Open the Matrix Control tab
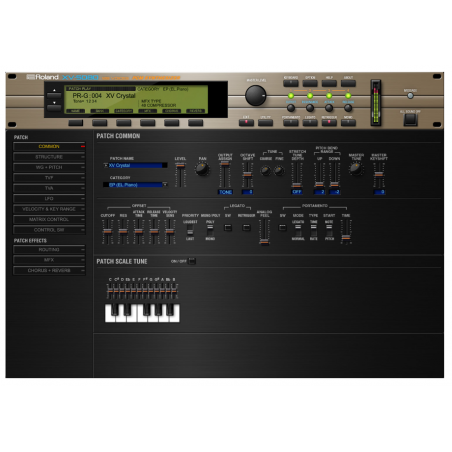Image resolution: width=452 pixels, height=452 pixels. click(49, 219)
